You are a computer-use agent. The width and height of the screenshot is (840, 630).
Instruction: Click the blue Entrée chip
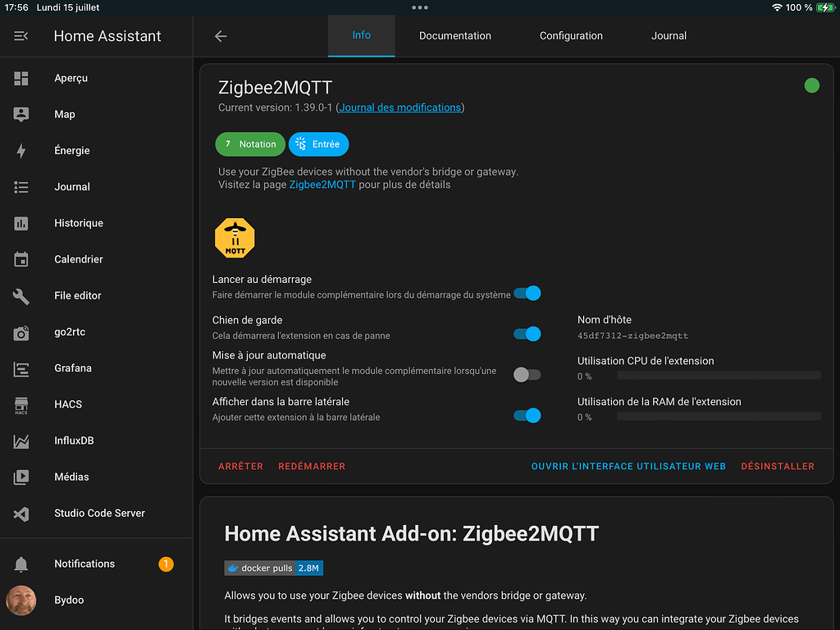pos(319,144)
